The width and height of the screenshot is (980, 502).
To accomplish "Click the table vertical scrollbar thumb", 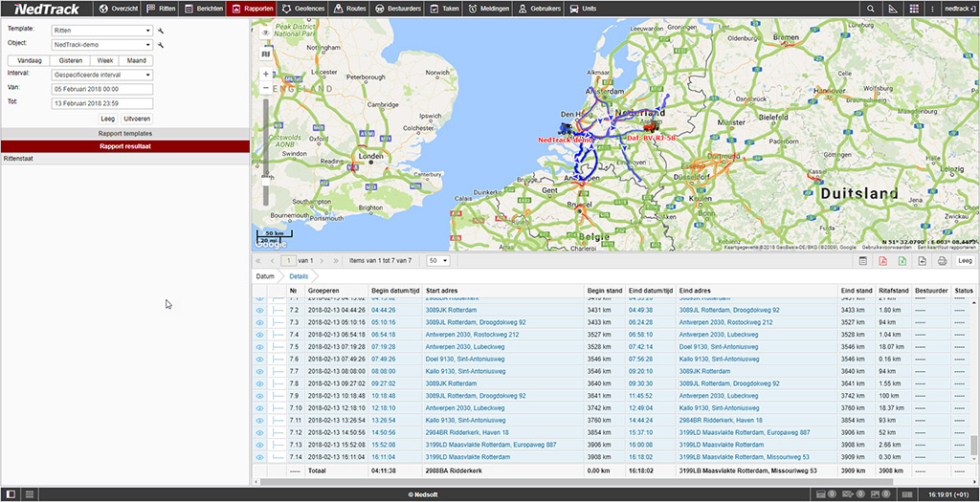I will [973, 446].
